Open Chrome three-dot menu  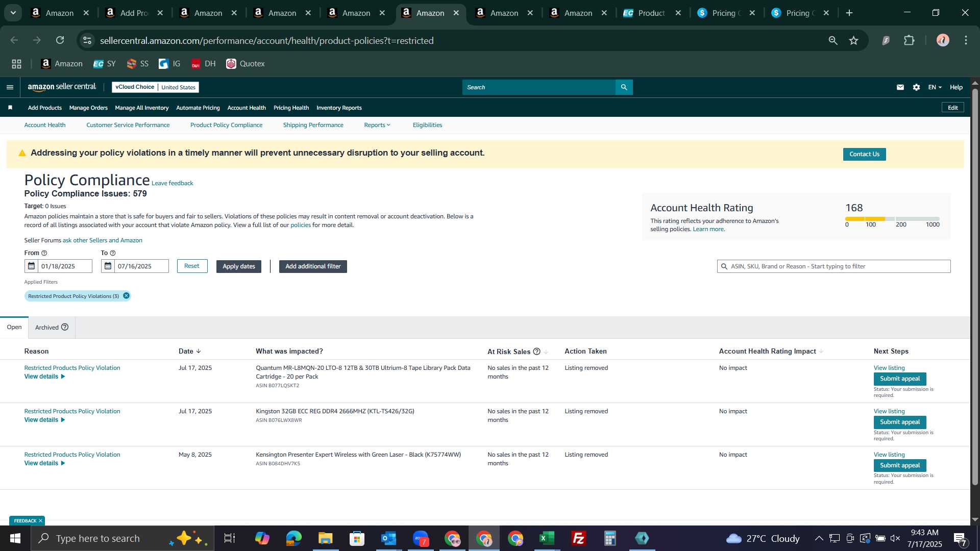[x=966, y=40]
